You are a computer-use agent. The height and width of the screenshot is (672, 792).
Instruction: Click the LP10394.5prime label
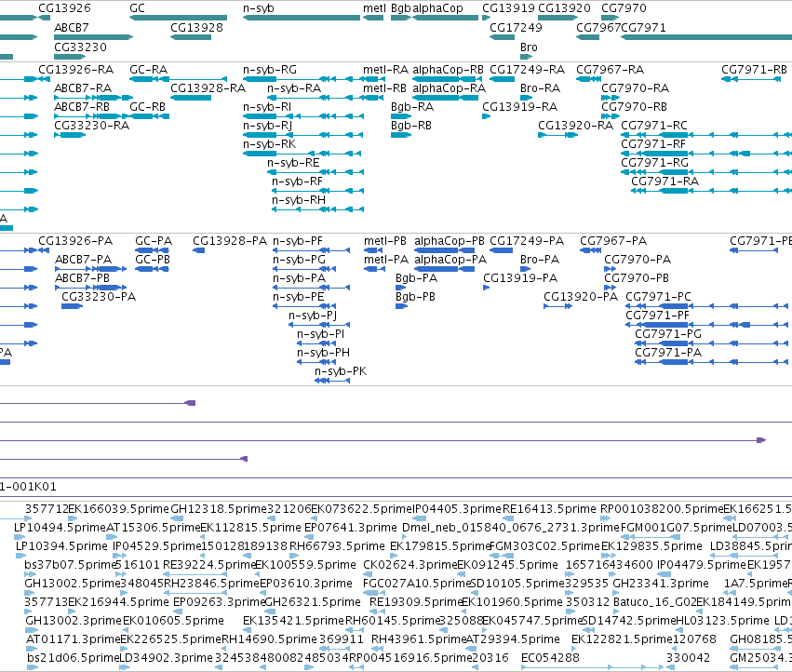point(61,546)
